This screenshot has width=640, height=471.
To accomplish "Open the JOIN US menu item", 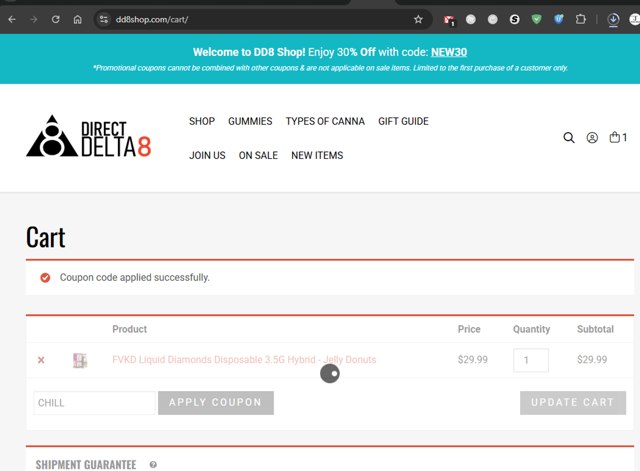I will coord(207,156).
